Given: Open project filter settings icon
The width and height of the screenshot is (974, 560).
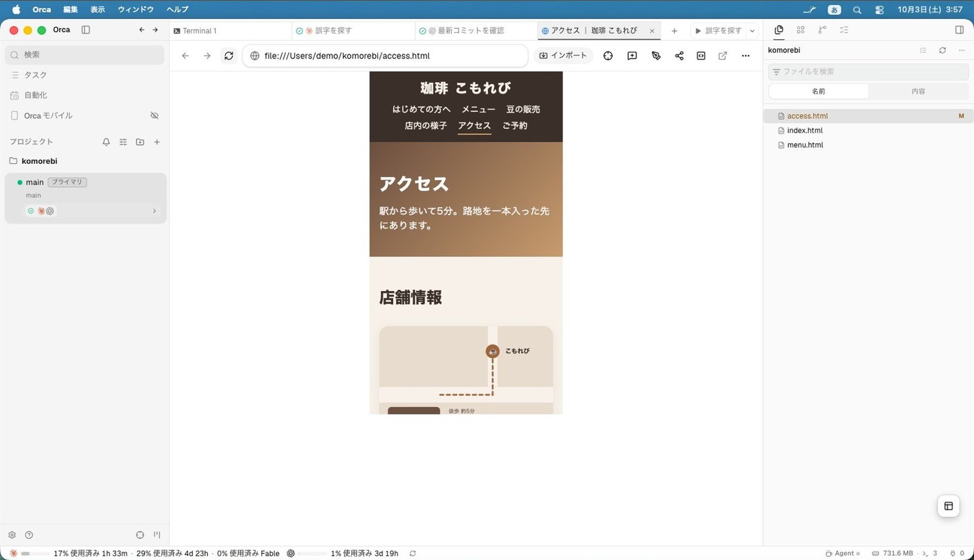Looking at the screenshot, I should coord(123,142).
